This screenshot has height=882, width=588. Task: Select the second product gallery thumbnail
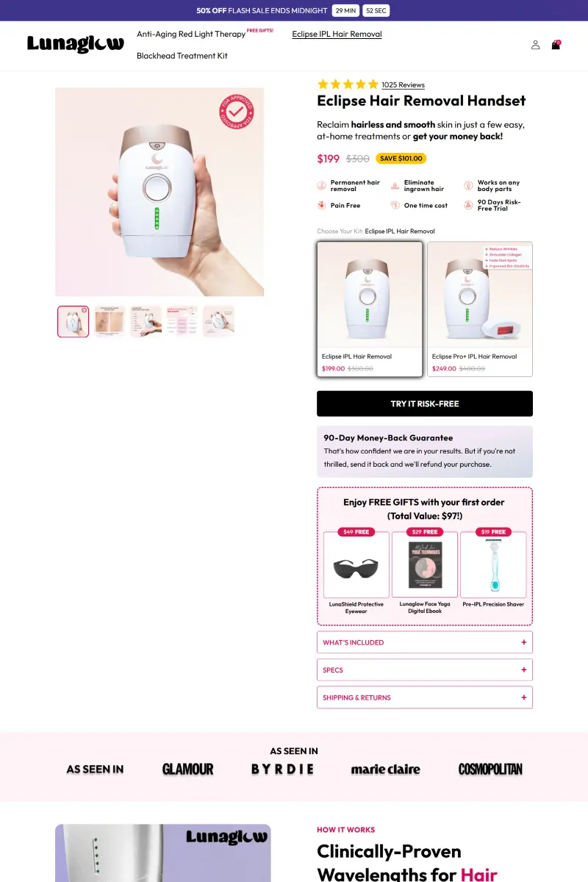click(x=110, y=322)
